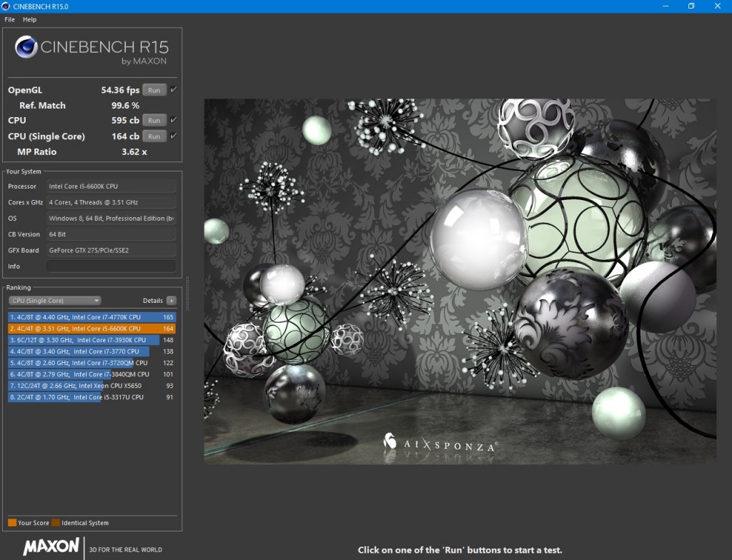Image resolution: width=732 pixels, height=560 pixels.
Task: Open the CPU (Single Core) ranking dropdown
Action: [x=54, y=300]
